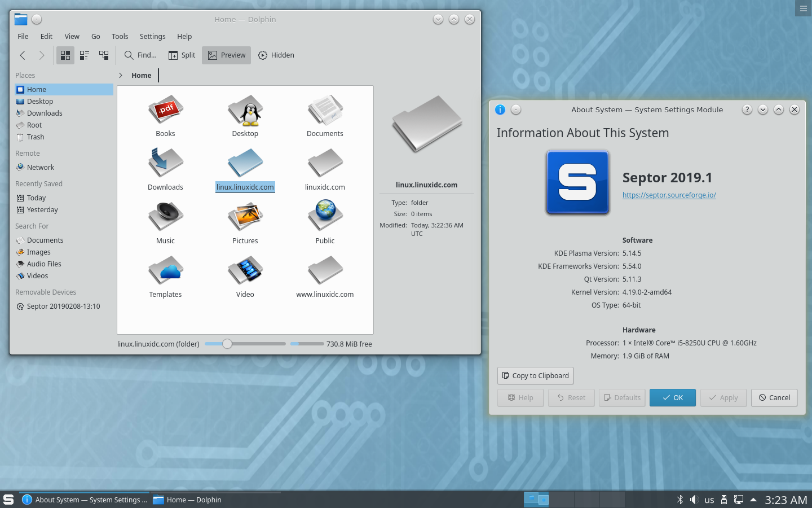This screenshot has height=508, width=812.
Task: Click the question mark help icon in About System titlebar
Action: pyautogui.click(x=747, y=110)
